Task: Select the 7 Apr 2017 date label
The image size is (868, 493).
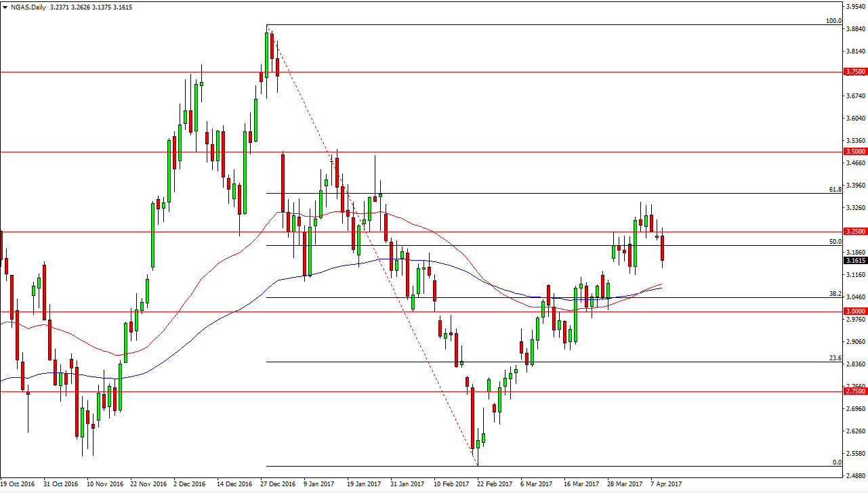Action: 665,484
